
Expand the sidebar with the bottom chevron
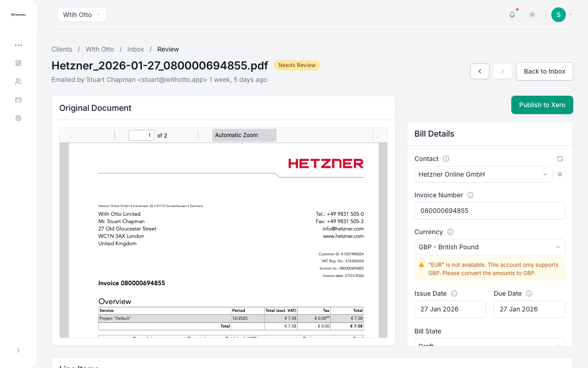pos(18,351)
